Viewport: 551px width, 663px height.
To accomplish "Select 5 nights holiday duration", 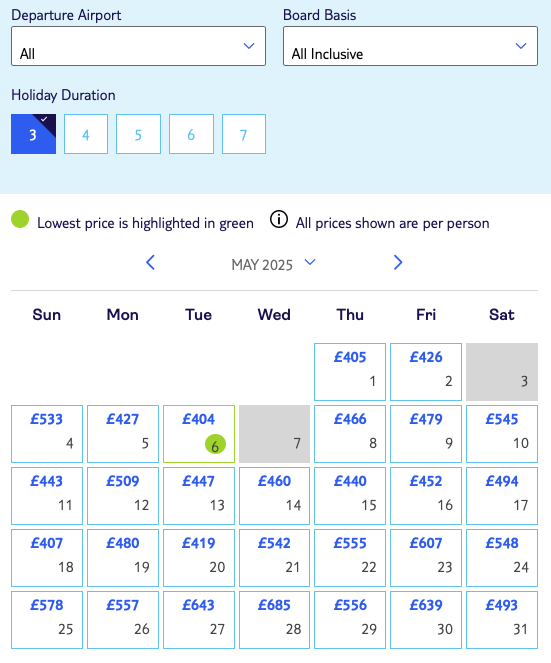I will 138,134.
